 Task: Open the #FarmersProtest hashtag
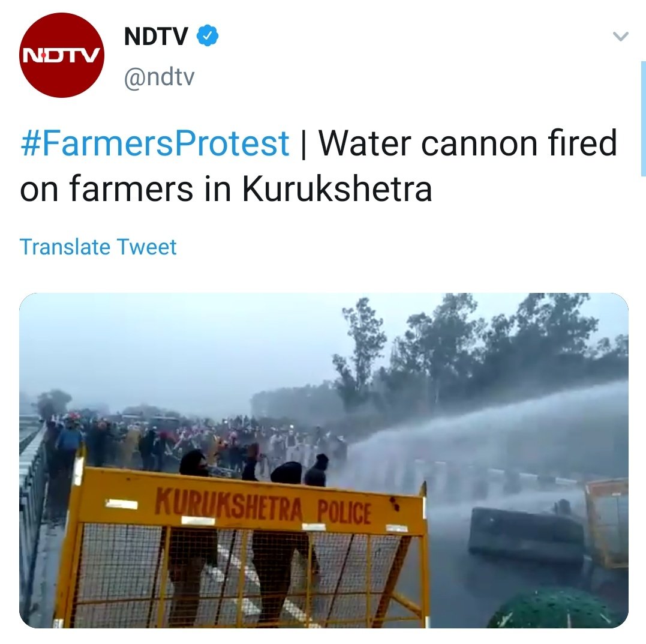[x=155, y=143]
